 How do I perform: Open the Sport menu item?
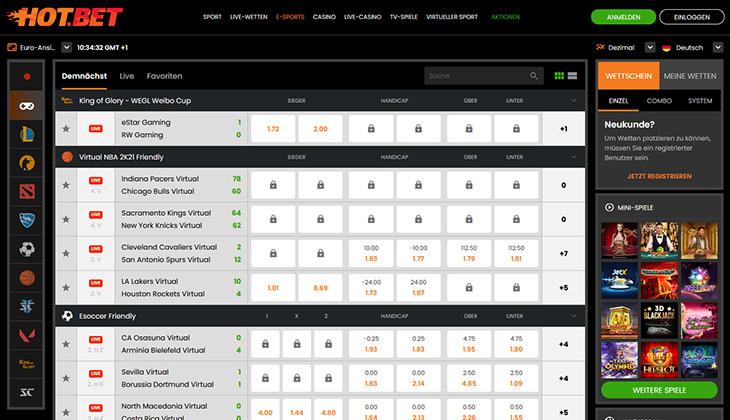point(212,17)
